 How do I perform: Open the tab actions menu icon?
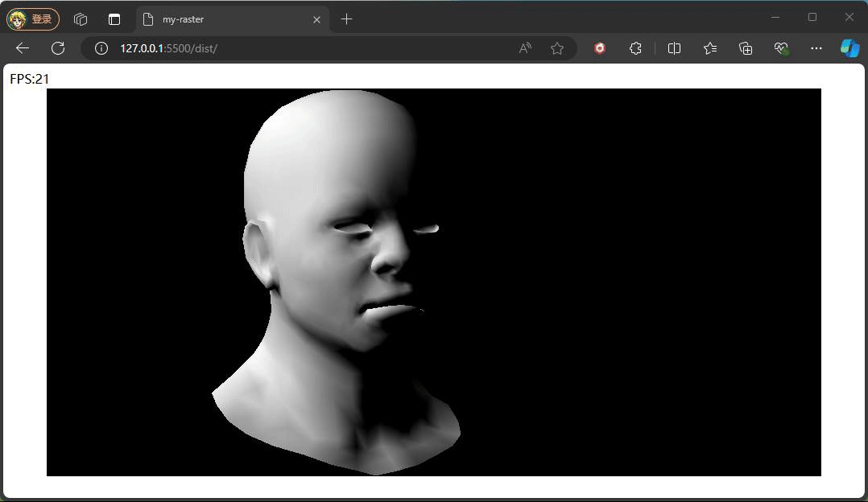114,19
